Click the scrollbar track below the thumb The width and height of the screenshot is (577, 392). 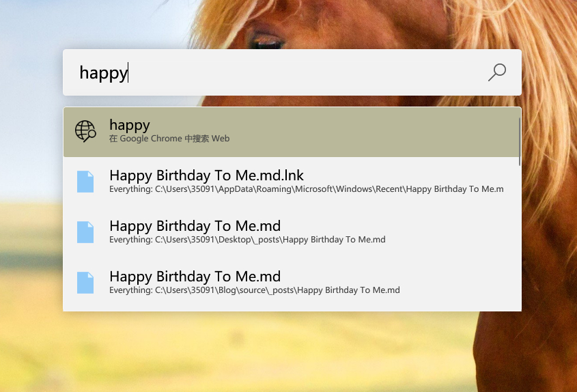pyautogui.click(x=520, y=239)
